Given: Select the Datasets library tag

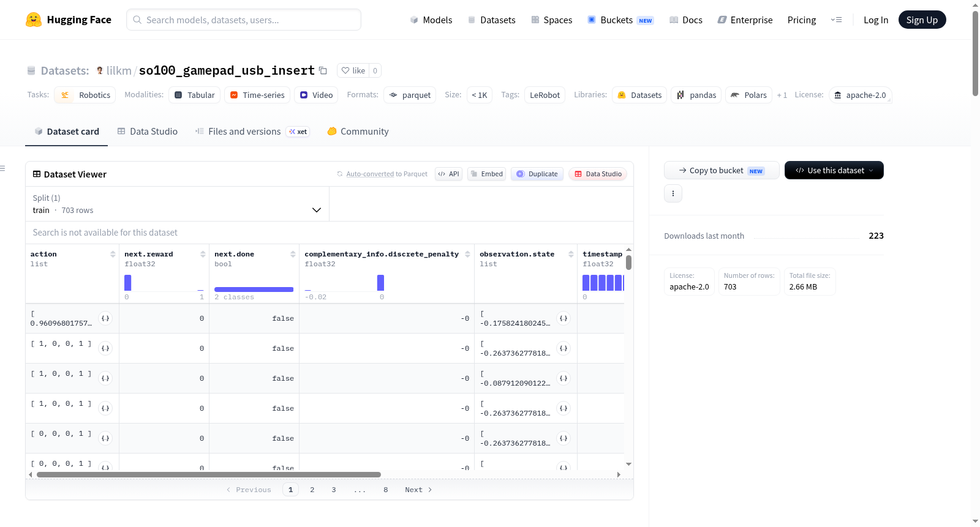Looking at the screenshot, I should point(639,95).
